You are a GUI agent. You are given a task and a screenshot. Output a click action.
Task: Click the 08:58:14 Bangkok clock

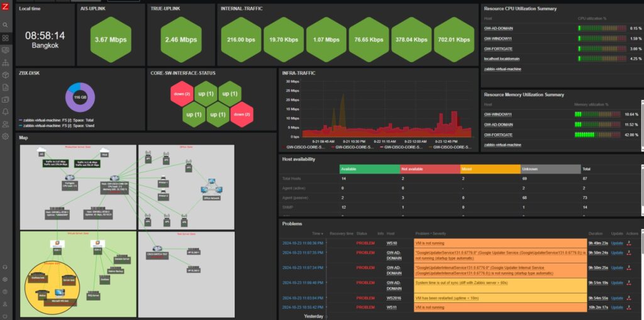45,40
